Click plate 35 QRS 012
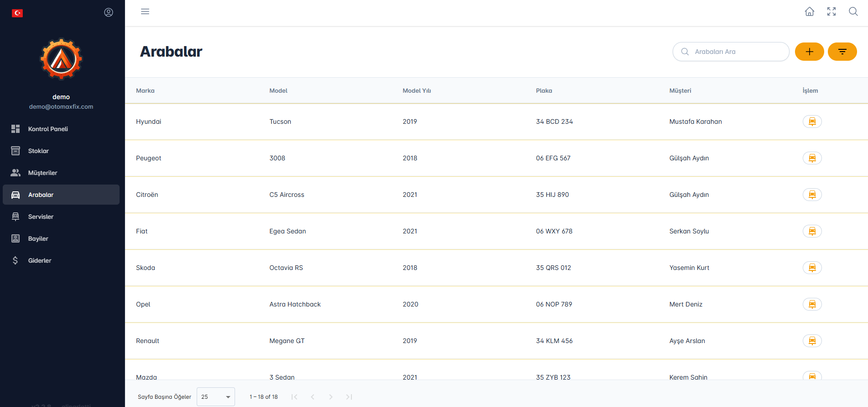 pos(554,268)
